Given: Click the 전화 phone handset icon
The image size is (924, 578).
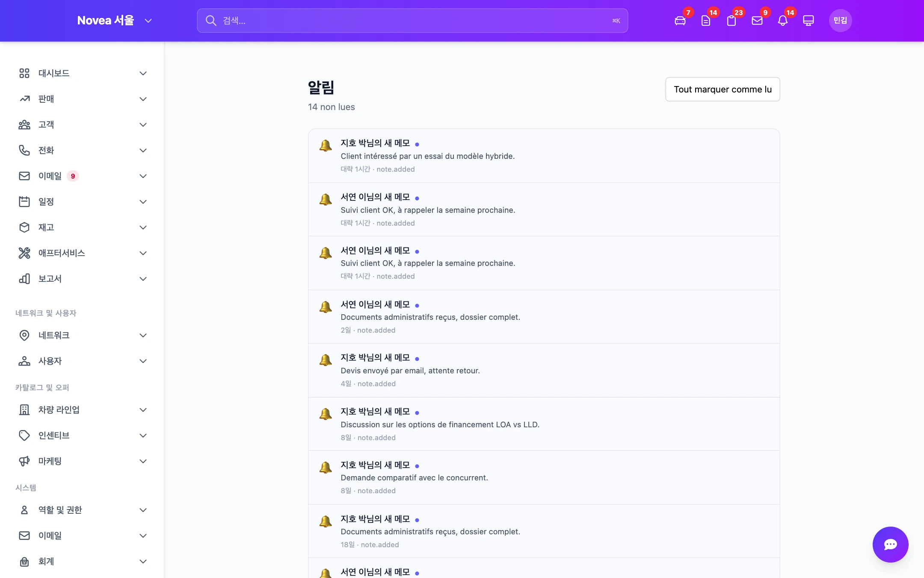Looking at the screenshot, I should [24, 150].
